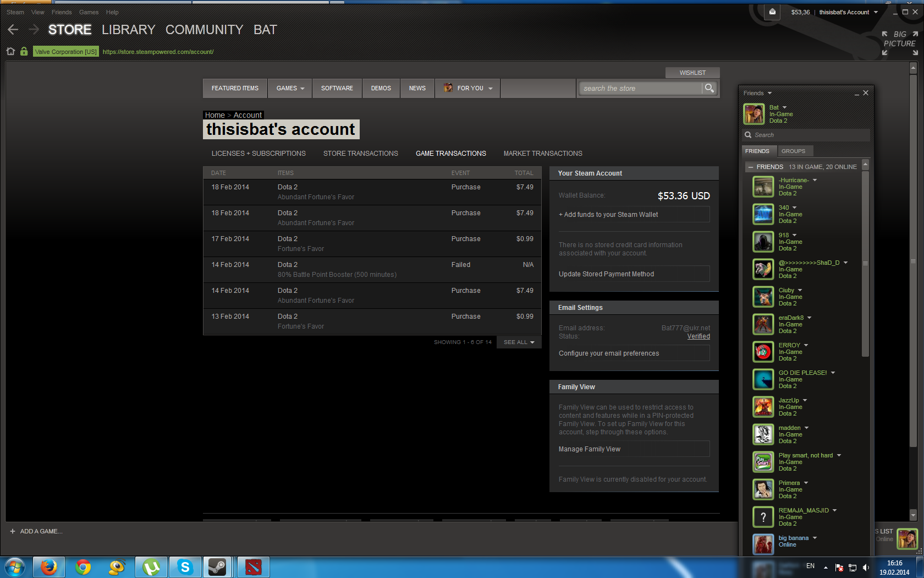
Task: Expand the For You dropdown
Action: coord(468,88)
